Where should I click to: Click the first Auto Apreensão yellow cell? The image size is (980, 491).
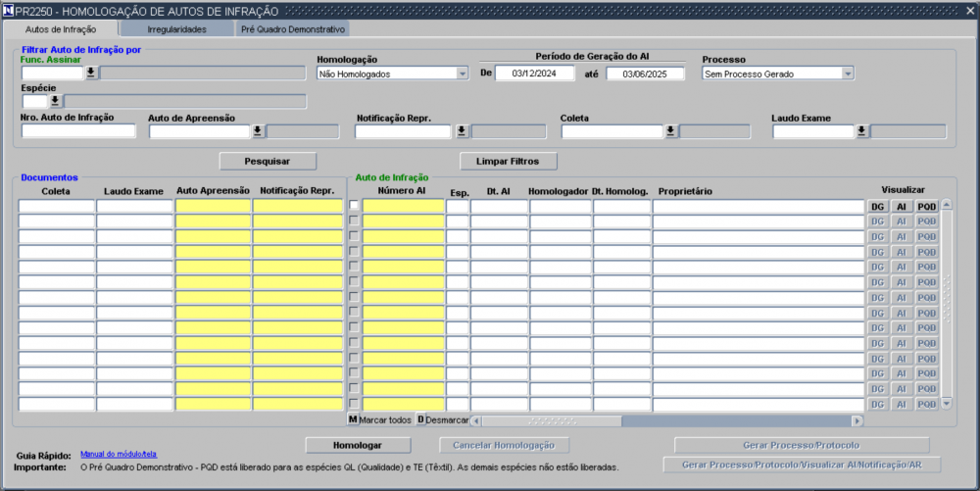point(213,206)
